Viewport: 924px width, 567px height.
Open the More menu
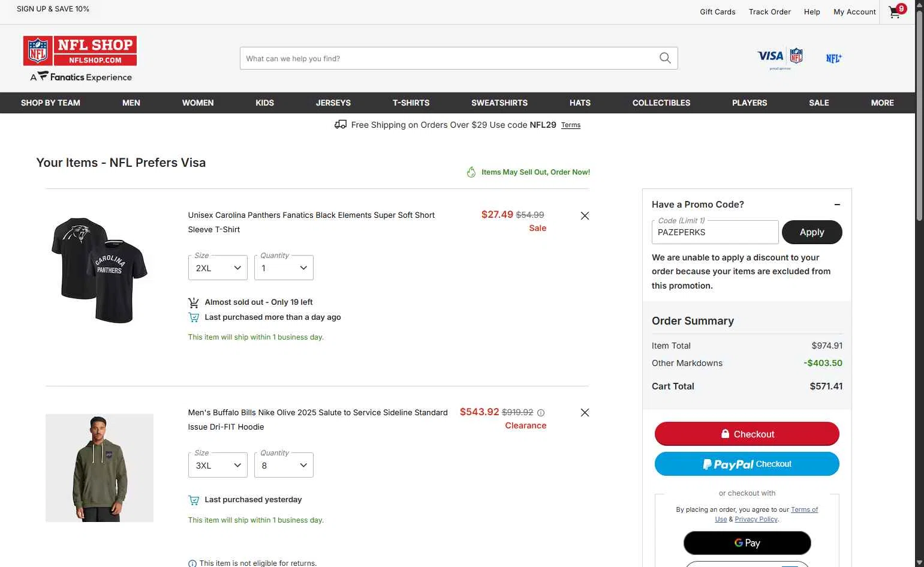click(x=882, y=103)
